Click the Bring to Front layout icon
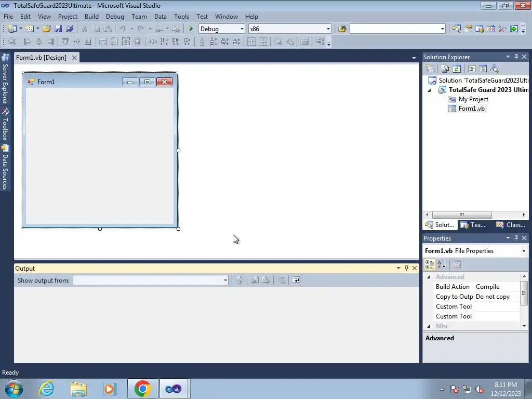The height and width of the screenshot is (399, 532). coord(278,42)
